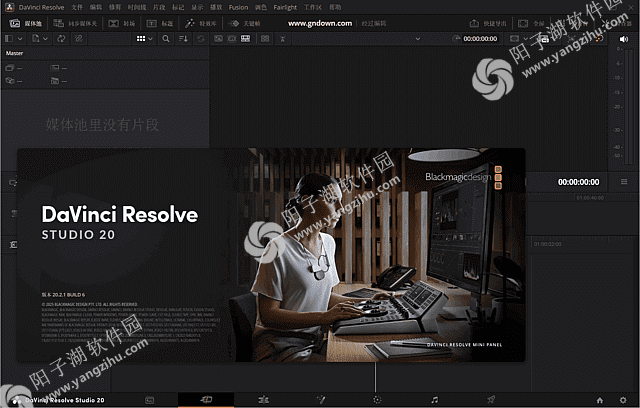Switch to the Media page
This screenshot has width=640, height=408.
149,400
